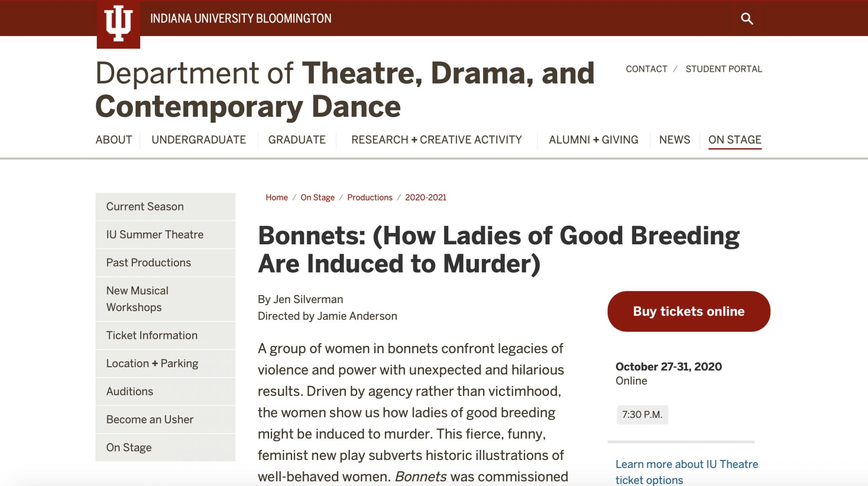Open Research + Creative Activity menu

coord(436,140)
